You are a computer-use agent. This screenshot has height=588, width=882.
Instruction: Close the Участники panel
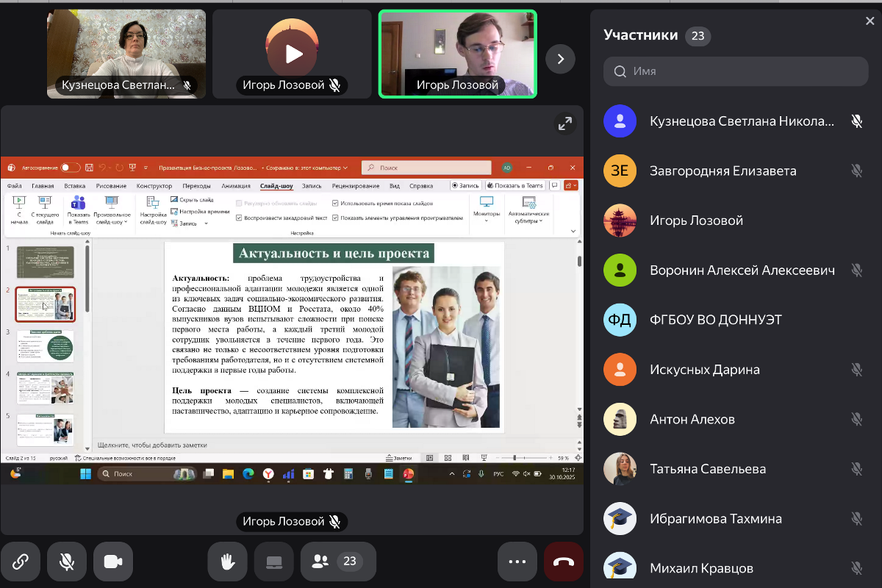tap(870, 21)
